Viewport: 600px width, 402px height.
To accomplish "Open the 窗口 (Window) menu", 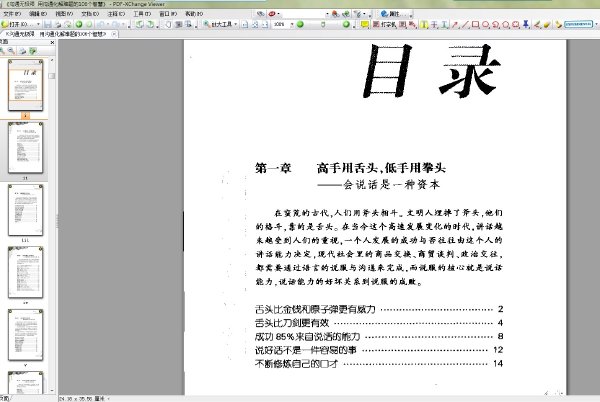I will click(x=168, y=14).
